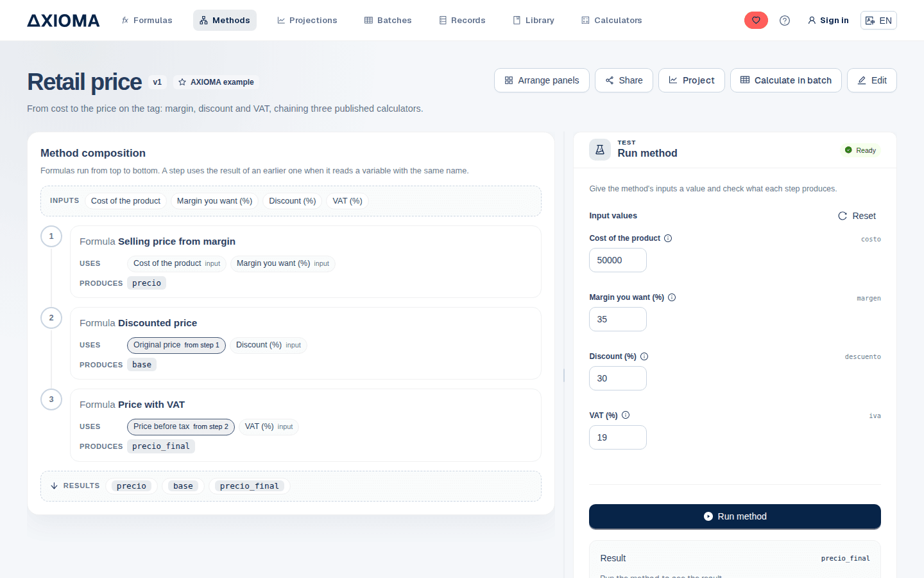Click the down arrow beside RESULTS
The width and height of the screenshot is (924, 578).
[x=55, y=486]
